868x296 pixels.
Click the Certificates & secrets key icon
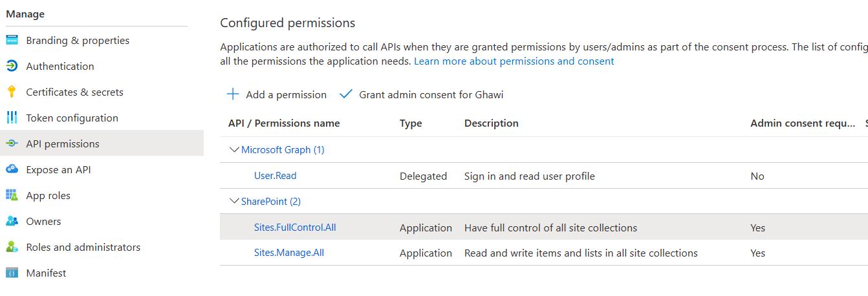[12, 92]
